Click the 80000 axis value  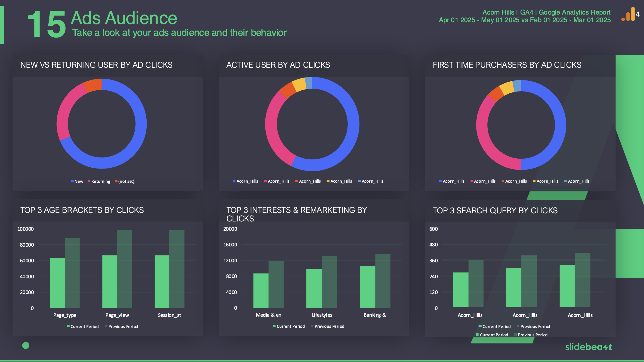[27, 245]
